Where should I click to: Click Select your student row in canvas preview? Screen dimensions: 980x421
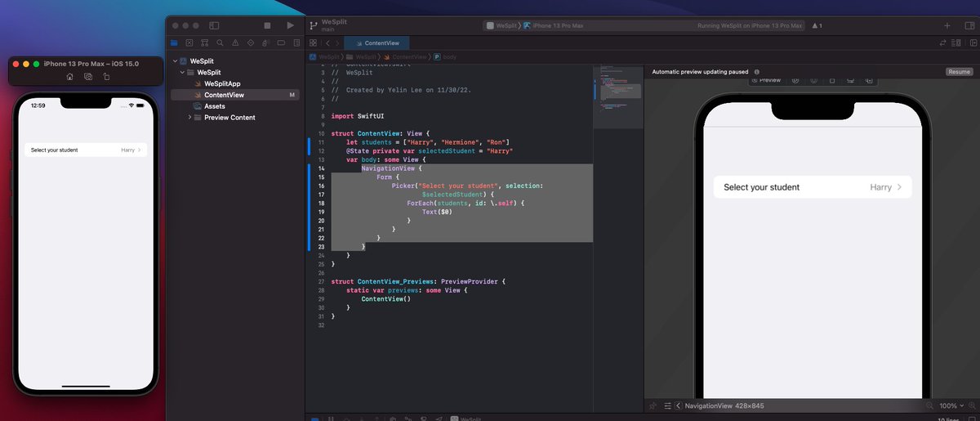[813, 187]
